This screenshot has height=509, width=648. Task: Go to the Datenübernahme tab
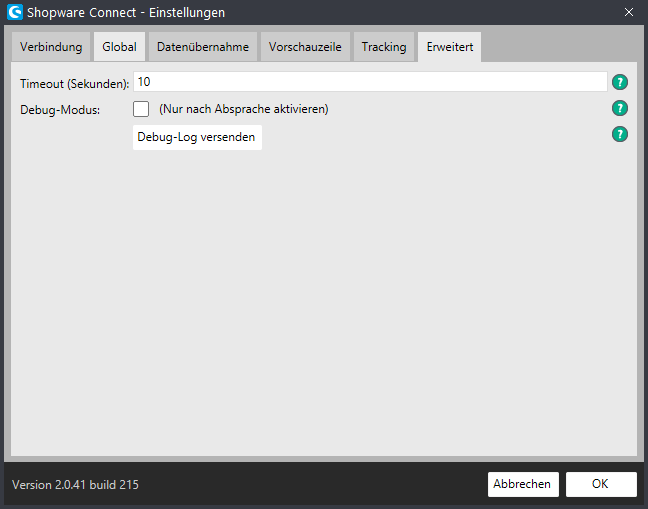pos(203,47)
